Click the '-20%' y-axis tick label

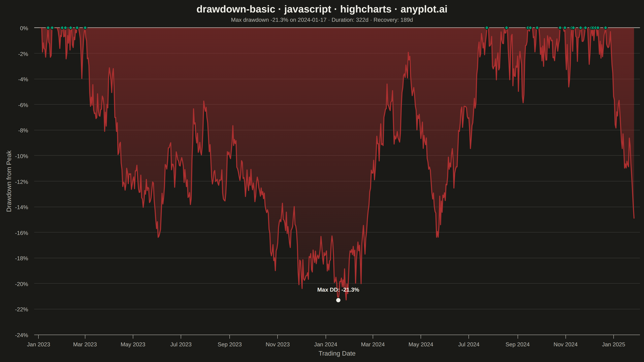point(22,284)
